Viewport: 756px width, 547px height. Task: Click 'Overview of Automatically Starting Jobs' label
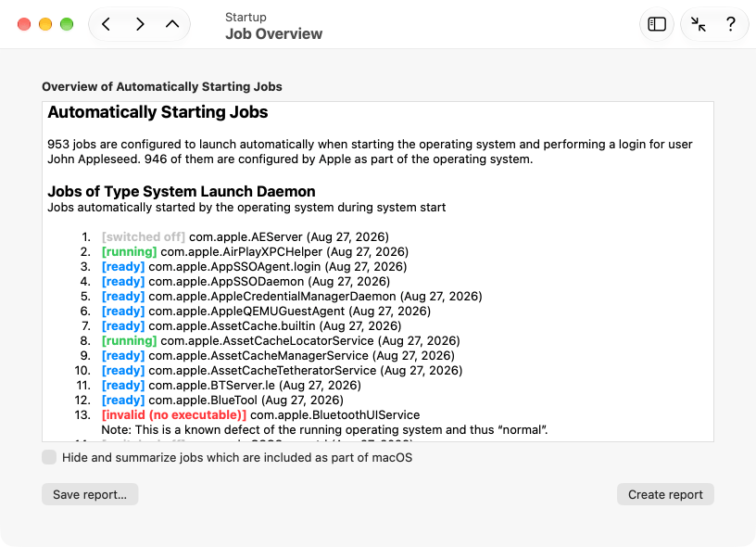(162, 87)
